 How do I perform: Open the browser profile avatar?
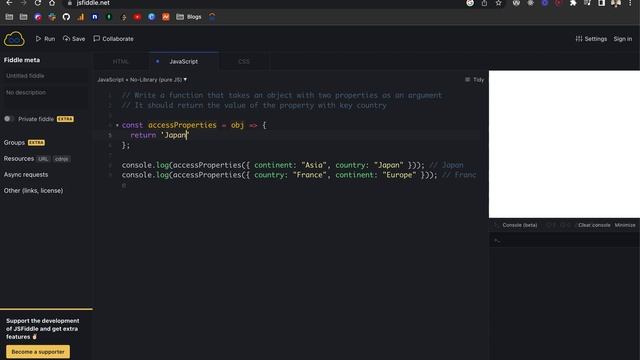coord(616,3)
